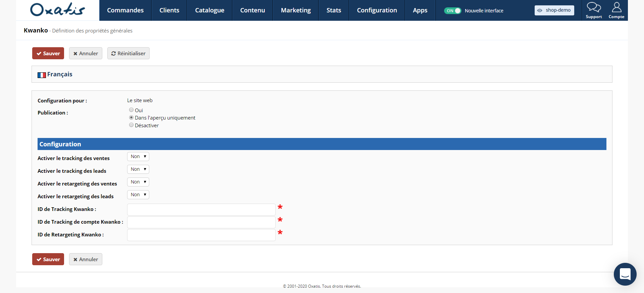The image size is (644, 293).
Task: Open Activer le retargeting des leads dropdown
Action: pos(138,195)
